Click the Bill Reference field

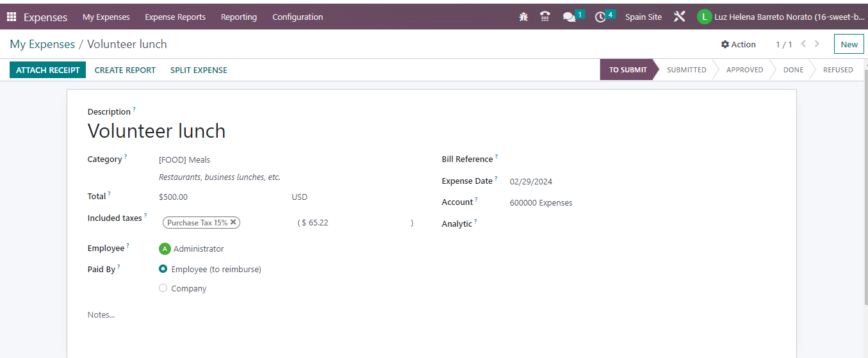(x=643, y=159)
